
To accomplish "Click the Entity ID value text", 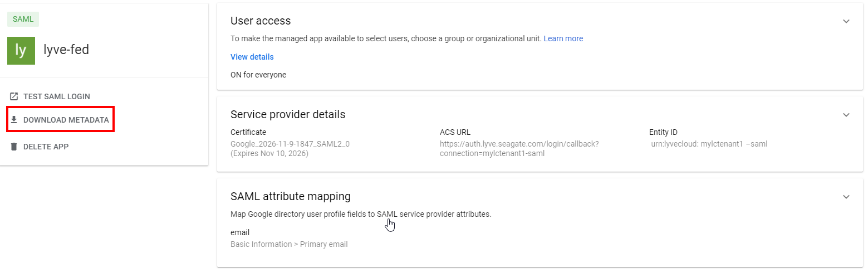I will 709,144.
